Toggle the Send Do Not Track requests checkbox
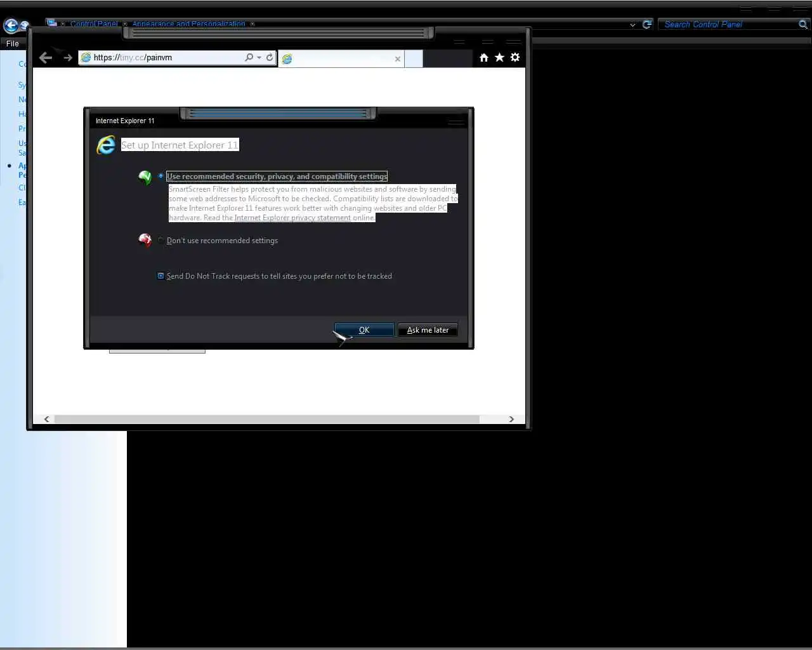Viewport: 812px width, 650px height. [160, 276]
